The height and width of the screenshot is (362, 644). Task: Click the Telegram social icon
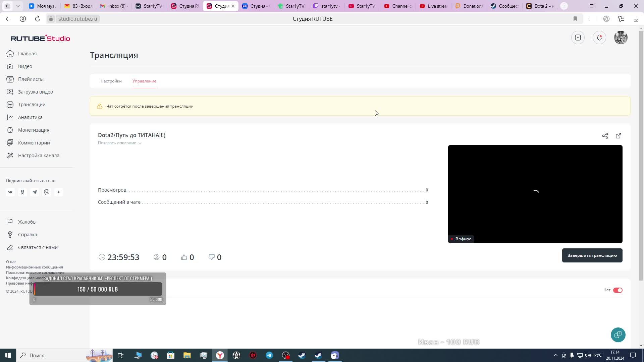(35, 192)
